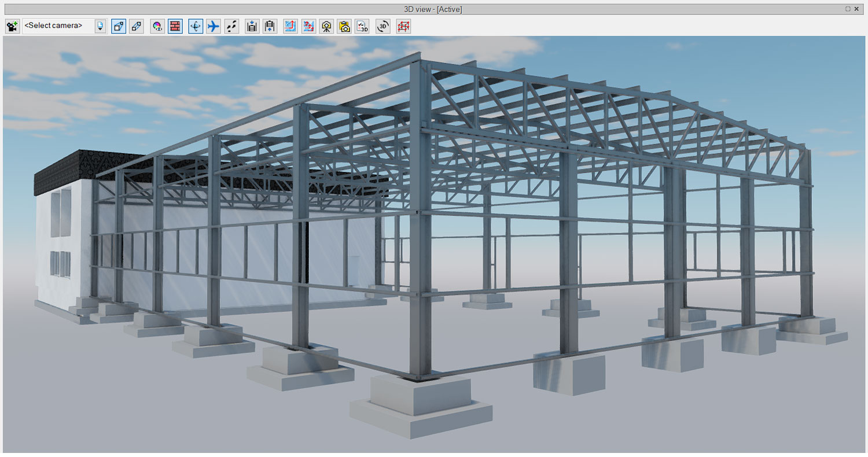This screenshot has height=457, width=868.
Task: Switch to the parallel projection box icon
Action: coord(137,26)
